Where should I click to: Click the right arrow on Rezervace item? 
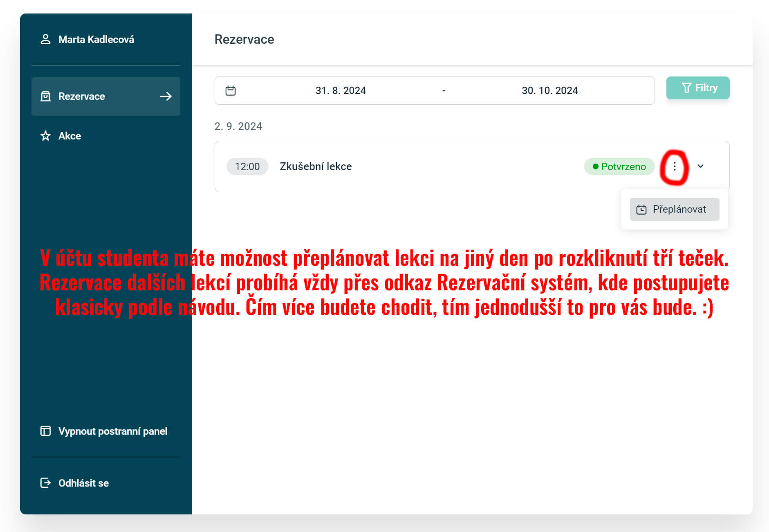click(166, 97)
